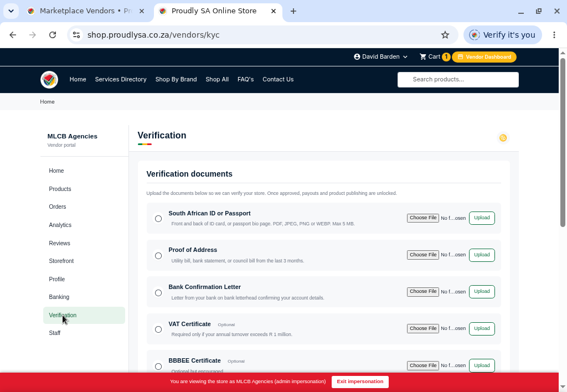Click the scrollbar down arrow

563,386
